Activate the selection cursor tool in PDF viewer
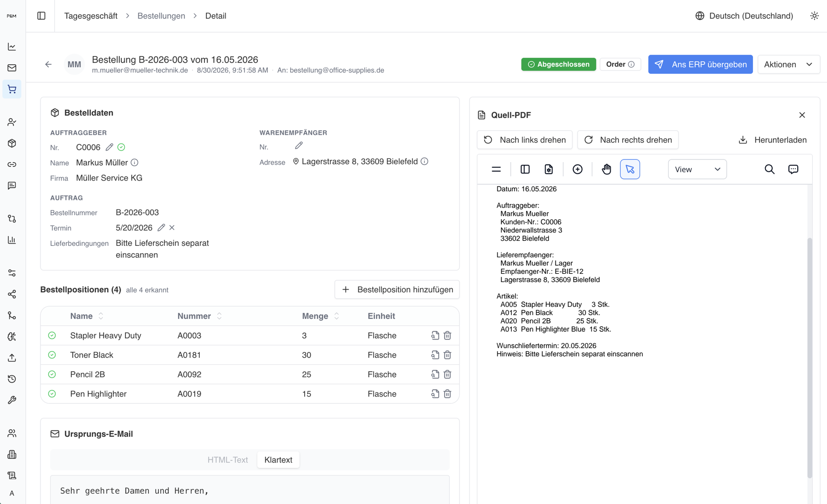The width and height of the screenshot is (827, 504). (x=630, y=169)
